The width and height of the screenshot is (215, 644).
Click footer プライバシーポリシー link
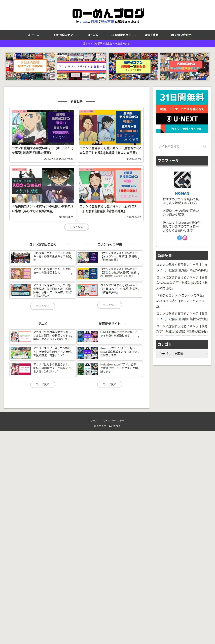click(x=113, y=420)
